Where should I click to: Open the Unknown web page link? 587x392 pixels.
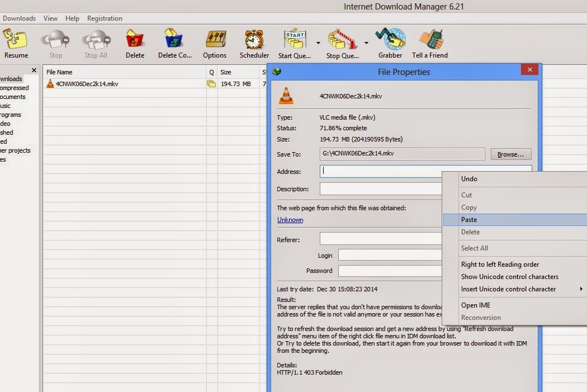pos(290,220)
